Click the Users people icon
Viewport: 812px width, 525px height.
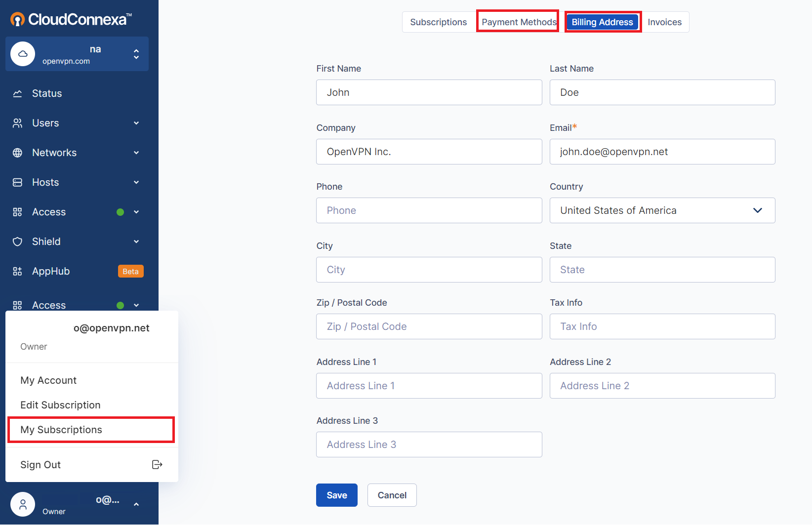pyautogui.click(x=17, y=123)
